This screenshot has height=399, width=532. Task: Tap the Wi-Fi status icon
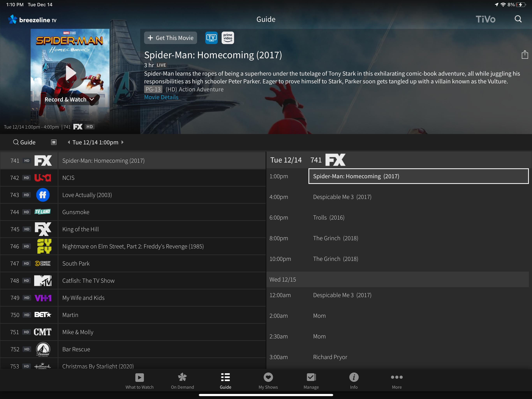pyautogui.click(x=503, y=4)
